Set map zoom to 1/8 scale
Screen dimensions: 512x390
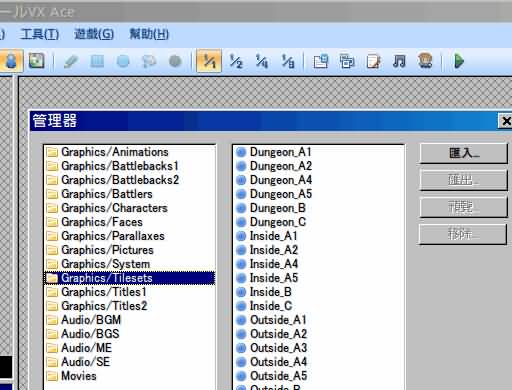288,61
